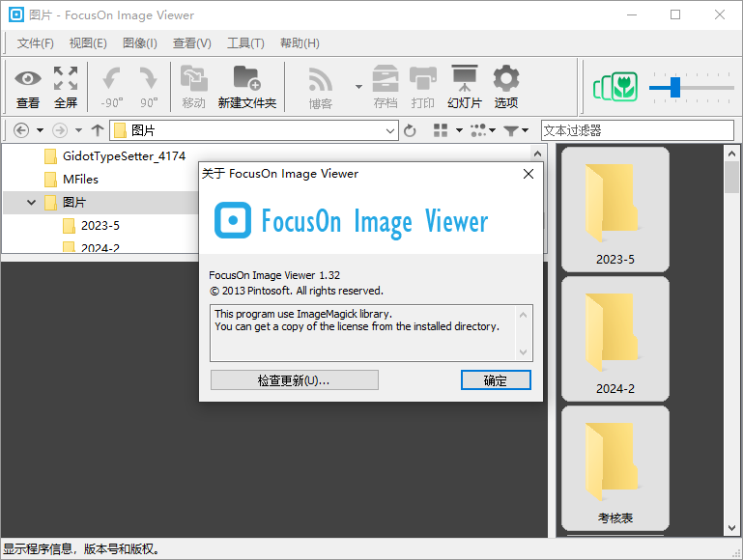This screenshot has height=560, width=743.
Task: Refresh the folder view
Action: pyautogui.click(x=410, y=130)
